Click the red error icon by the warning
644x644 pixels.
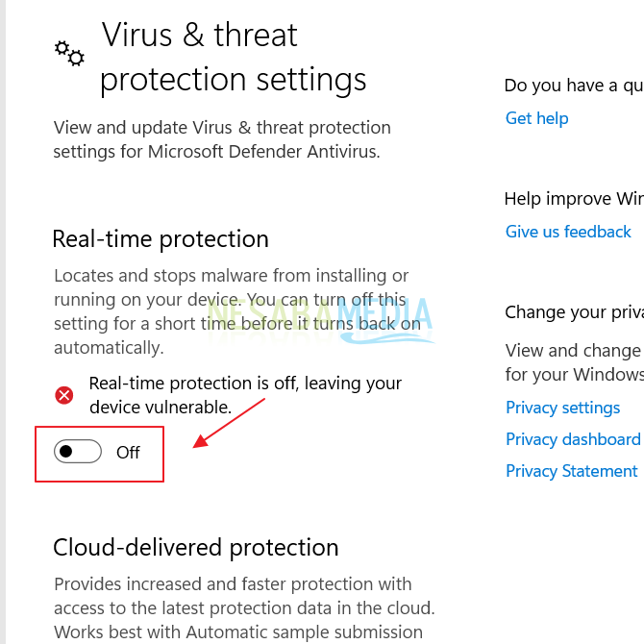point(64,394)
